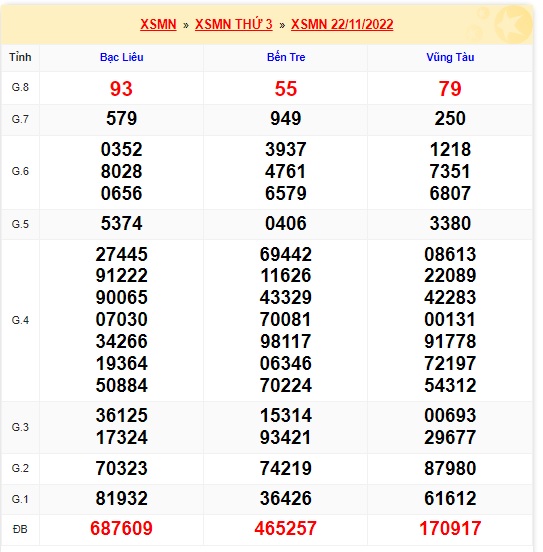
Task: Select the G.5 row label
Action: click(x=20, y=224)
